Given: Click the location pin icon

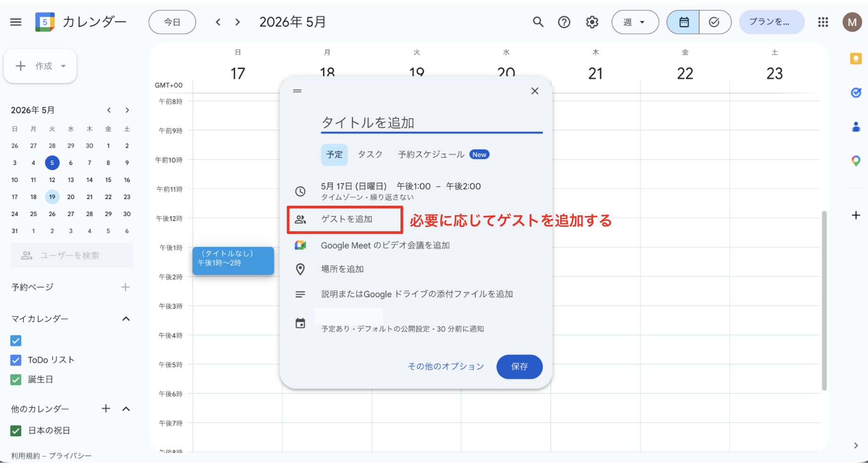Looking at the screenshot, I should click(x=300, y=269).
